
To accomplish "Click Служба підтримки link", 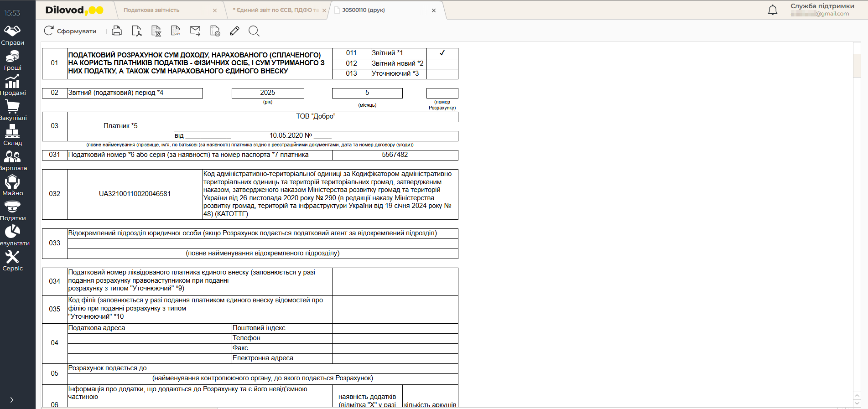I will pos(822,6).
